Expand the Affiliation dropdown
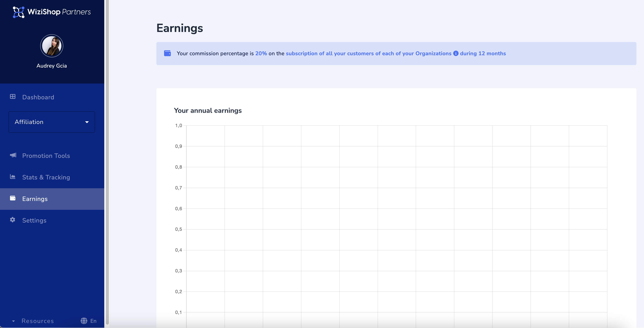 point(52,122)
